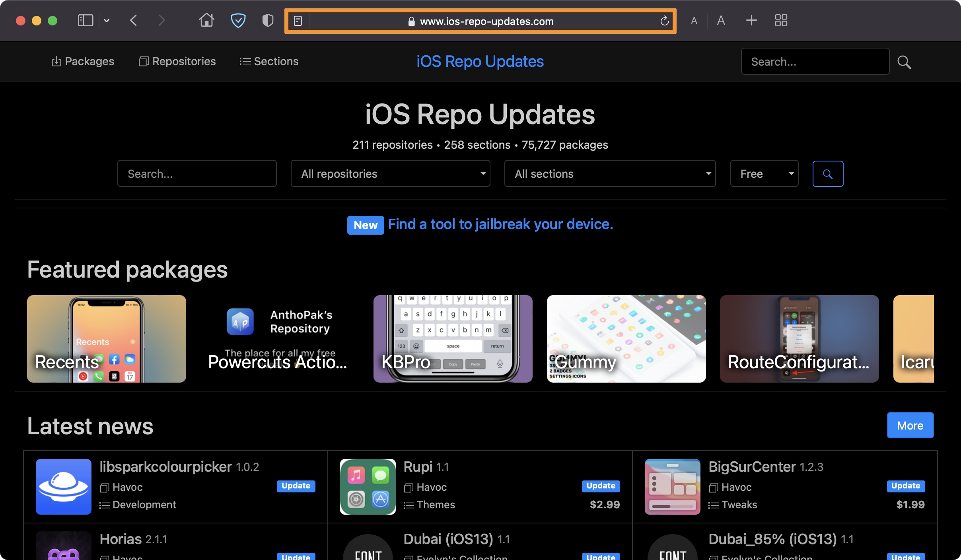Submit search with blue outlined magnifier button

(828, 174)
